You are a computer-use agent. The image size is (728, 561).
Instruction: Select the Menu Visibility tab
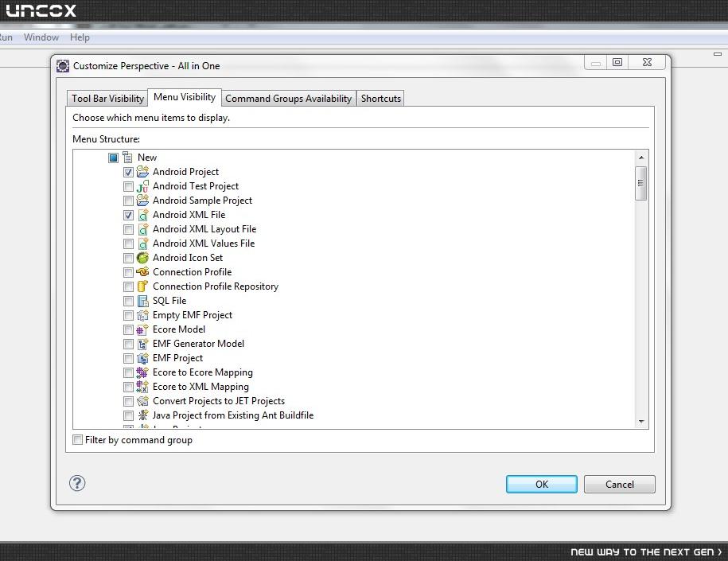coord(185,97)
